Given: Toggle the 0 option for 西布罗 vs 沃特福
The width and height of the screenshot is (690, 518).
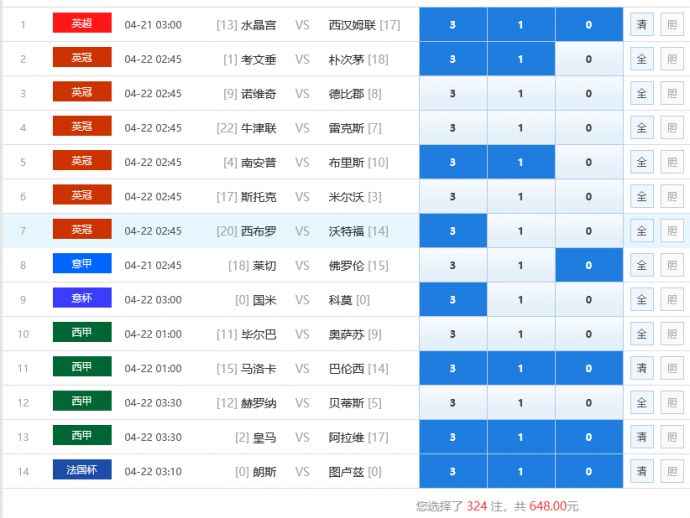Looking at the screenshot, I should [588, 231].
